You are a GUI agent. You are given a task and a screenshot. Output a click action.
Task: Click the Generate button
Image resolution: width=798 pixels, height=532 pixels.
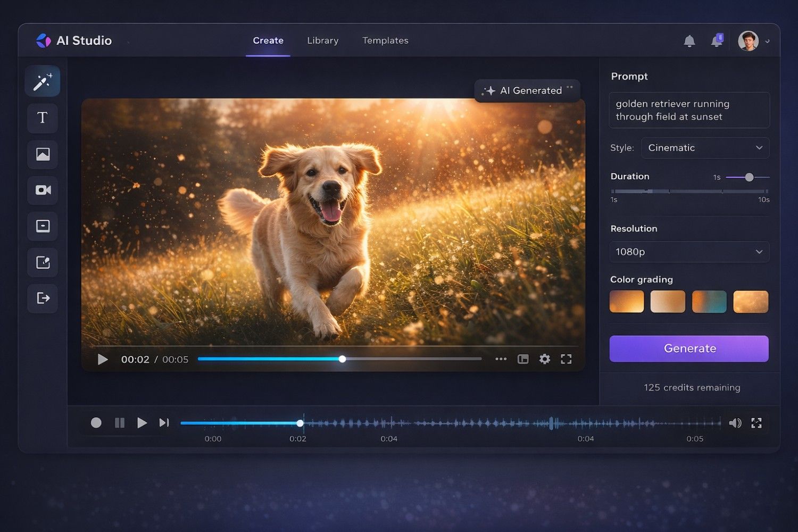(x=689, y=348)
